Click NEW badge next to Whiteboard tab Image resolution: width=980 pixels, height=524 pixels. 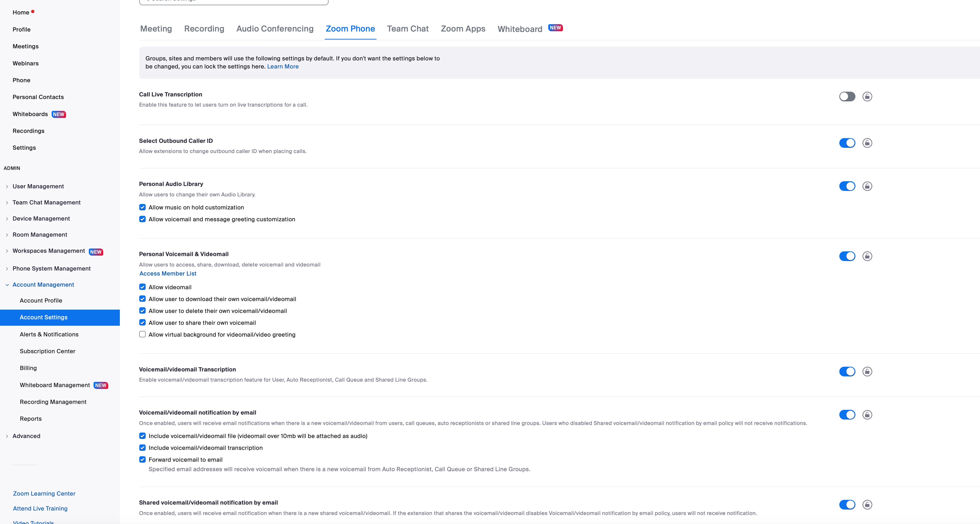click(x=555, y=28)
